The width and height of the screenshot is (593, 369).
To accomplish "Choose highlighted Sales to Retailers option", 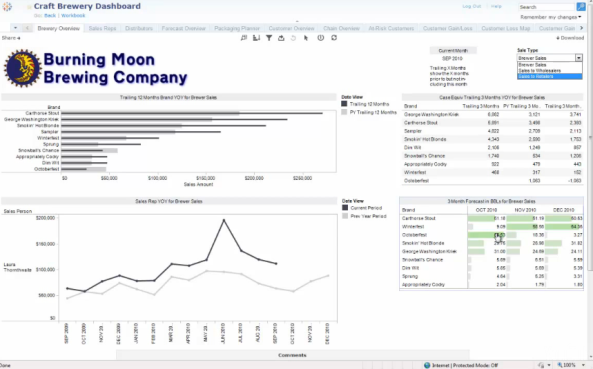I will point(549,76).
